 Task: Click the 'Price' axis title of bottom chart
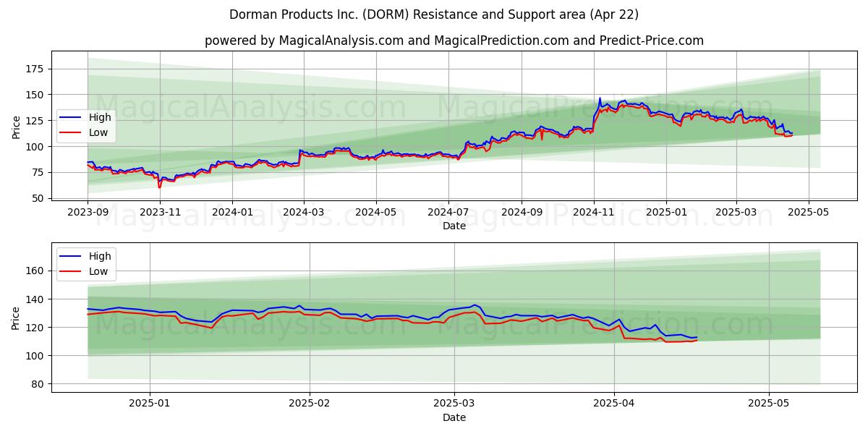point(17,318)
